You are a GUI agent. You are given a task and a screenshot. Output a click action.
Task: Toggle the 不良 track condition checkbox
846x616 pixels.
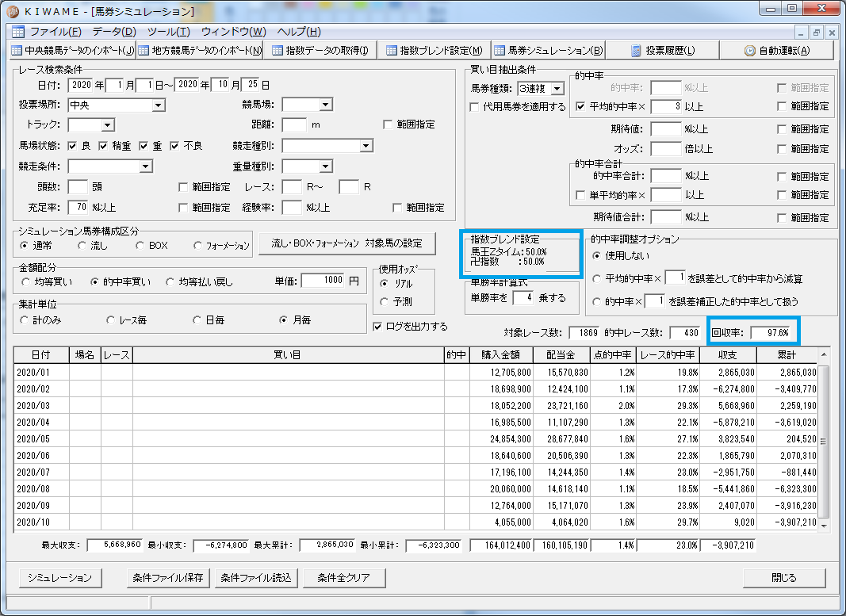[x=174, y=146]
